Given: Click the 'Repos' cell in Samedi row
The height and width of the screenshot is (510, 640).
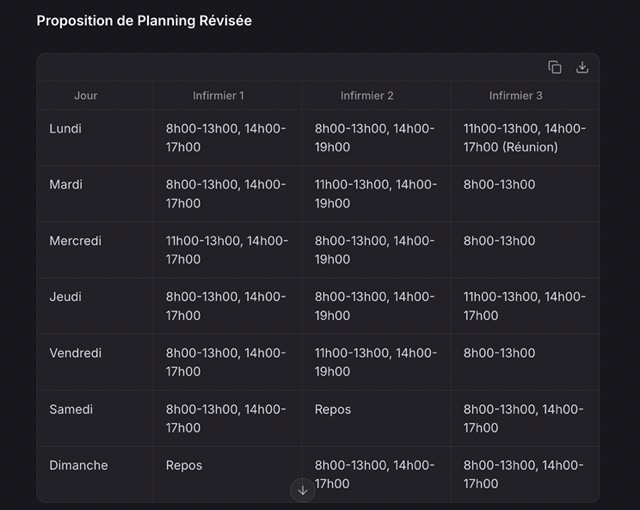Looking at the screenshot, I should pos(333,409).
